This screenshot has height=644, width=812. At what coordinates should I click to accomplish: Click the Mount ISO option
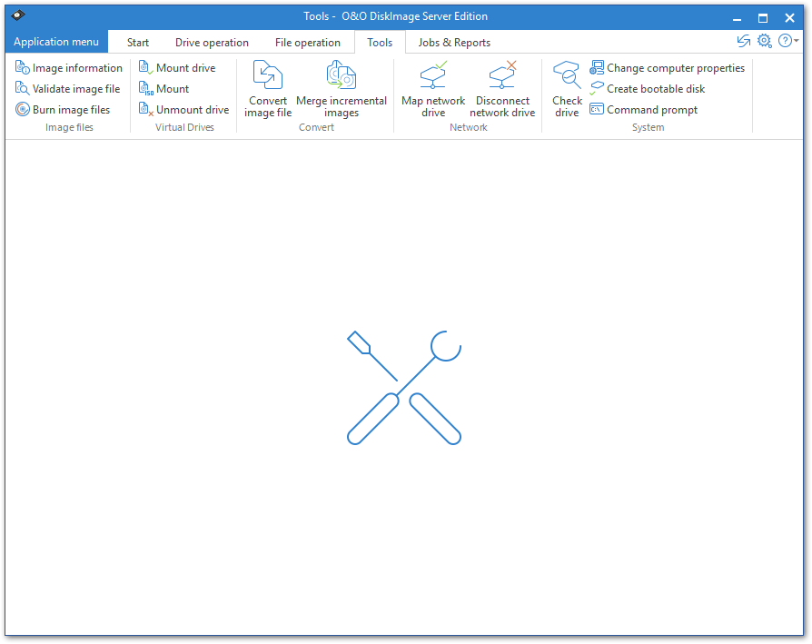163,88
